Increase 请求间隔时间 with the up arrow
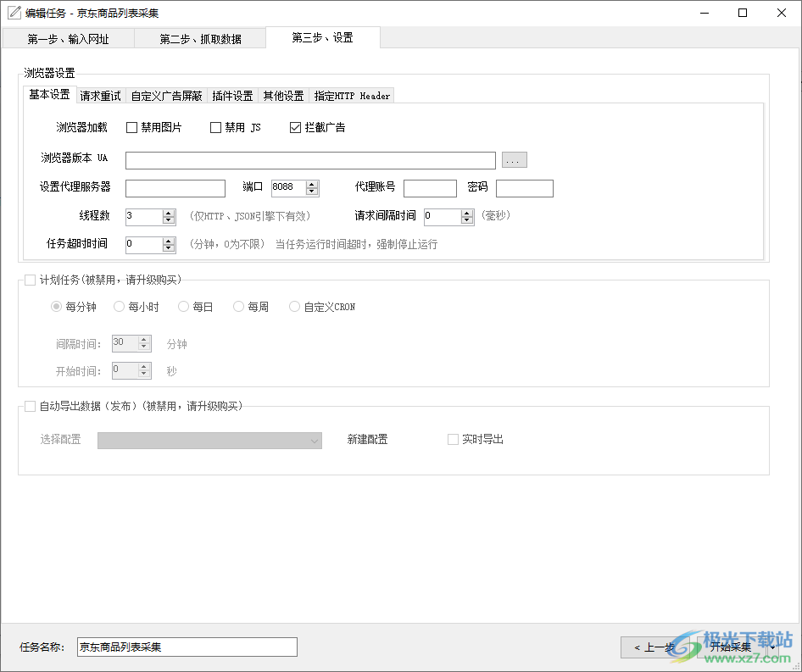The image size is (802, 672). [x=467, y=214]
